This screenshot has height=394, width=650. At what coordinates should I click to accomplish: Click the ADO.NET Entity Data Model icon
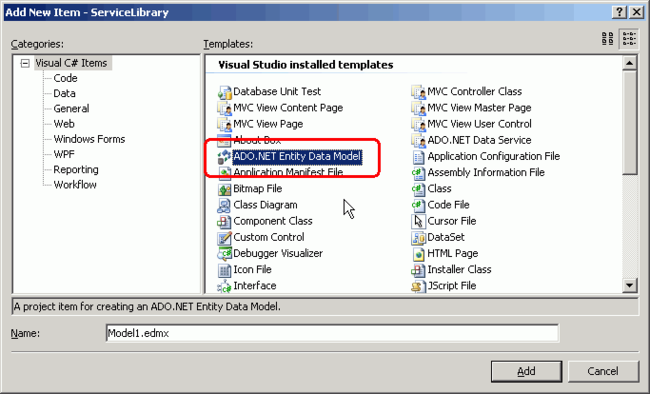[224, 156]
